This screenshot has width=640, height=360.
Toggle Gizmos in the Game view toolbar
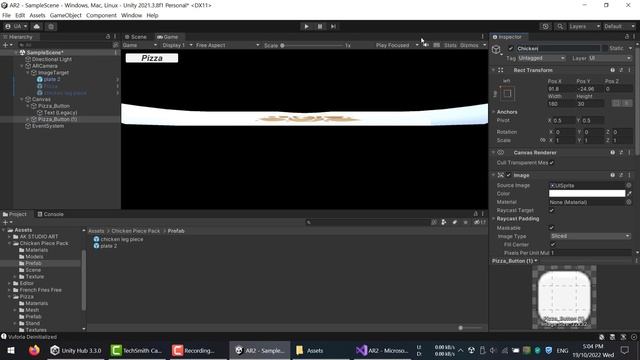(x=469, y=45)
